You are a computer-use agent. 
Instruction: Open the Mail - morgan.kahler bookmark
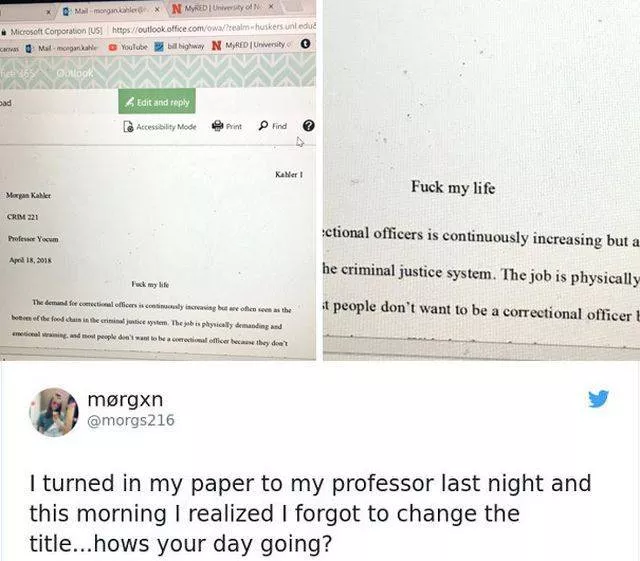62,48
